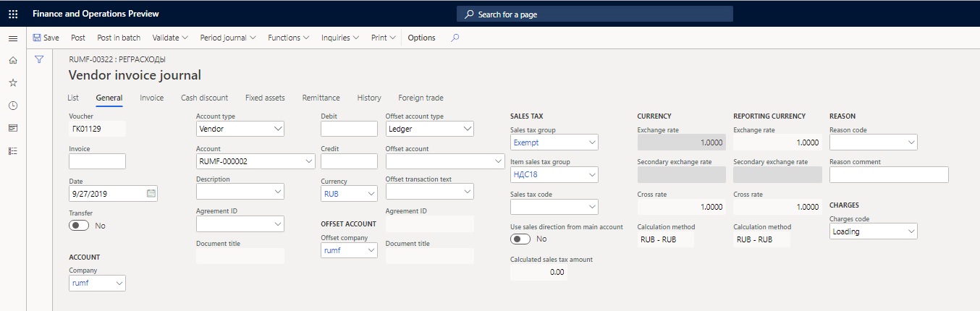Open Modules list icon in sidebar

[13, 150]
